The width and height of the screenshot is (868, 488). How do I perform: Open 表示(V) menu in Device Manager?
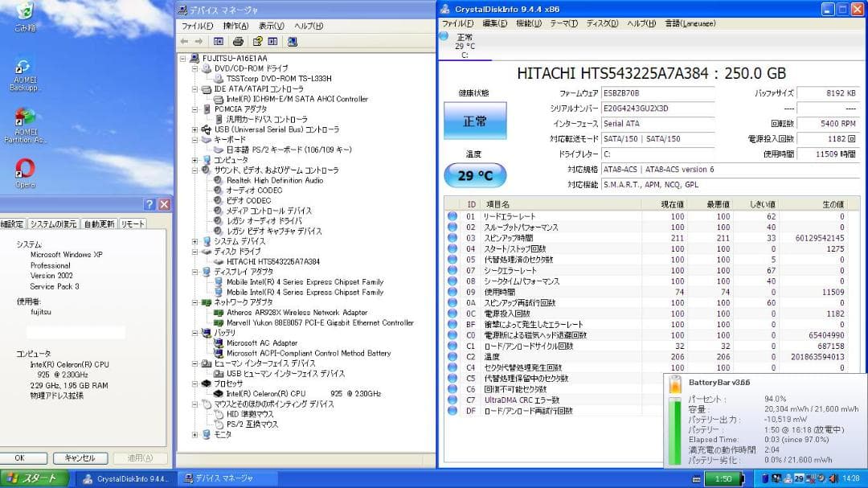[x=272, y=26]
